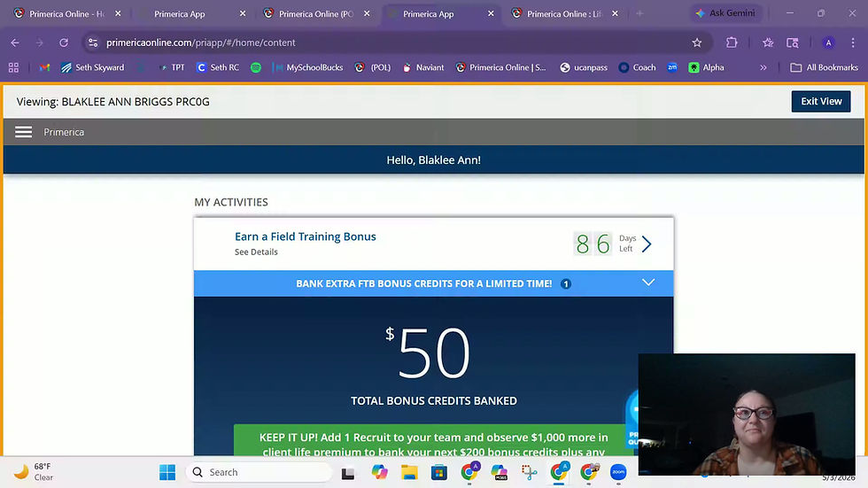Show more bookmarks overflow chevron
This screenshot has height=488, width=868.
point(763,67)
